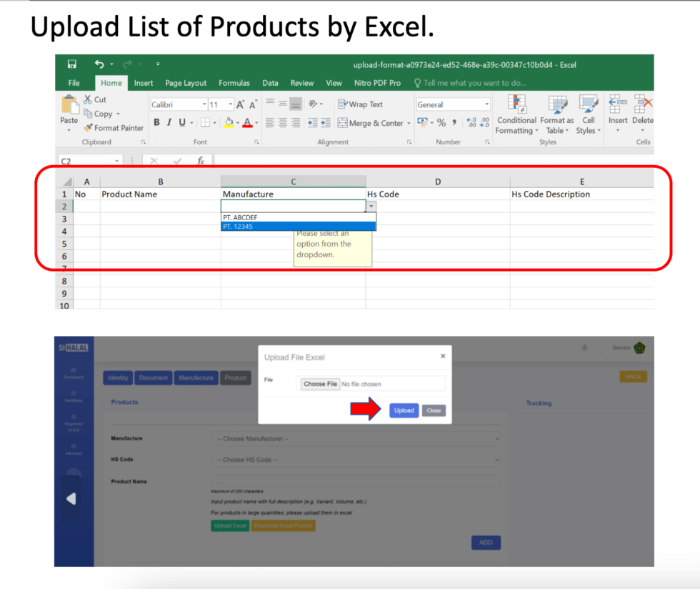Open Conditional Formatting menu

click(x=516, y=115)
